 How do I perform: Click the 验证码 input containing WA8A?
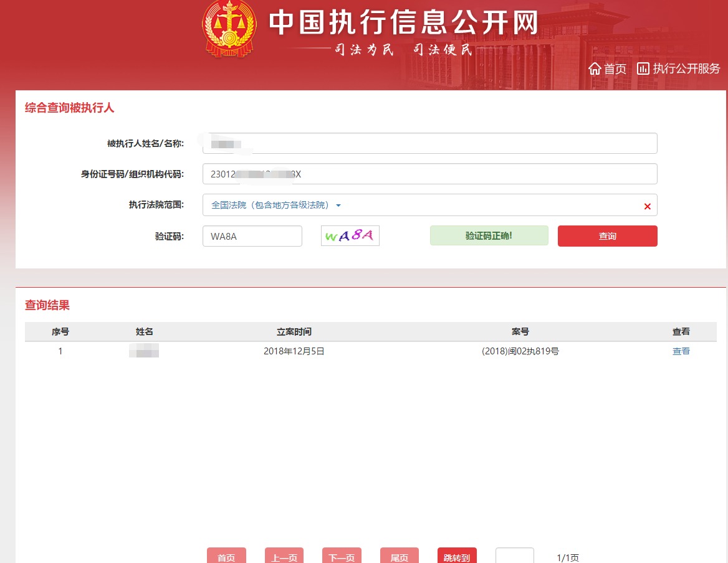tap(252, 236)
